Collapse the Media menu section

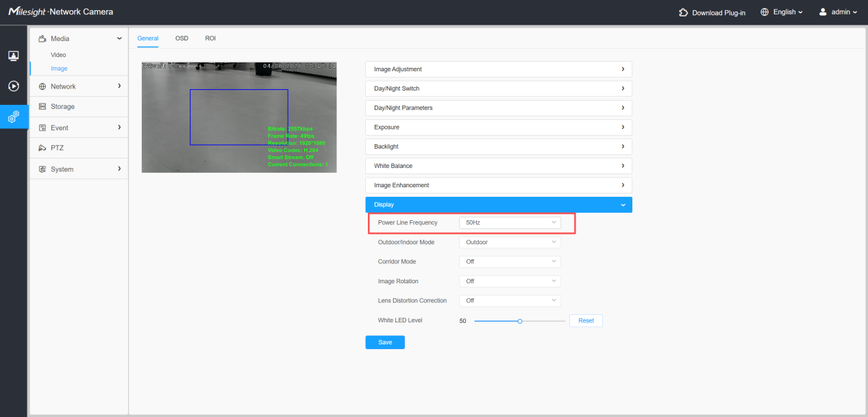(119, 39)
